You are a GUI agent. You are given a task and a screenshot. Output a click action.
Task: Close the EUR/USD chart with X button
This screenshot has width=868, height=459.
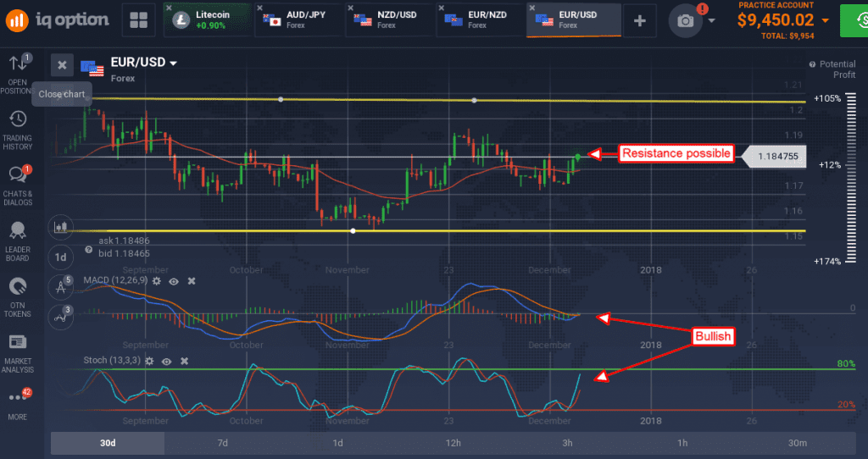[62, 65]
